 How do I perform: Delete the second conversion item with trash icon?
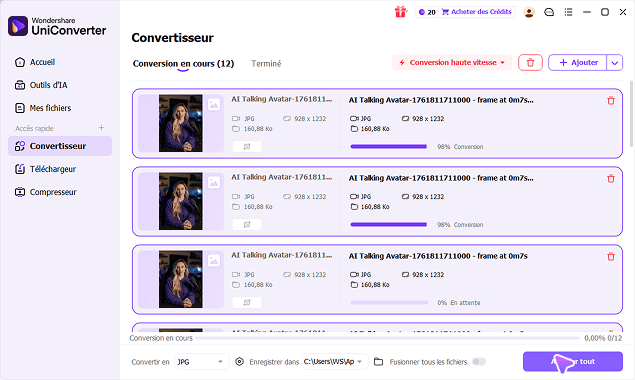(611, 178)
